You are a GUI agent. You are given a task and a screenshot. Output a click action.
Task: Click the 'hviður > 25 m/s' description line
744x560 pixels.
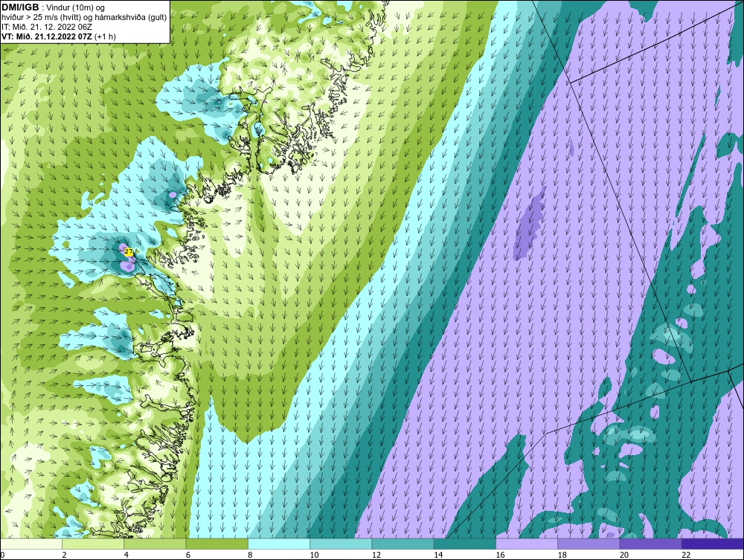pyautogui.click(x=83, y=17)
